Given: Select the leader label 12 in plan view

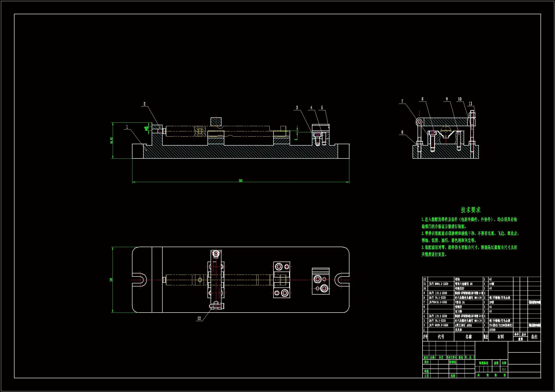Looking at the screenshot, I should (199, 318).
